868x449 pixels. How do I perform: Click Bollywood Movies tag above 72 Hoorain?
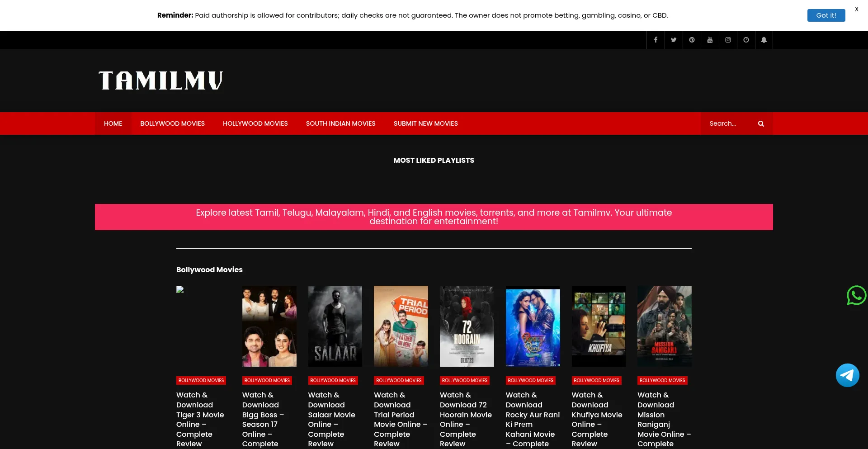tap(465, 380)
